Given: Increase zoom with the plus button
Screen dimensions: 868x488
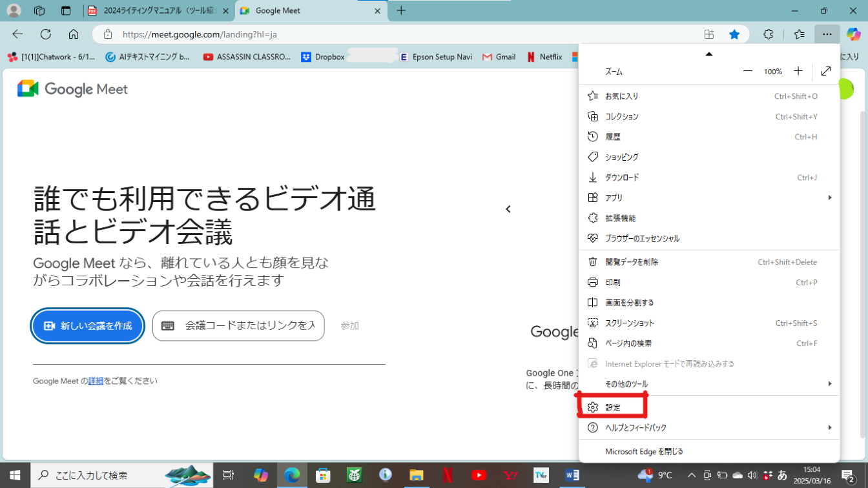Looking at the screenshot, I should click(798, 72).
